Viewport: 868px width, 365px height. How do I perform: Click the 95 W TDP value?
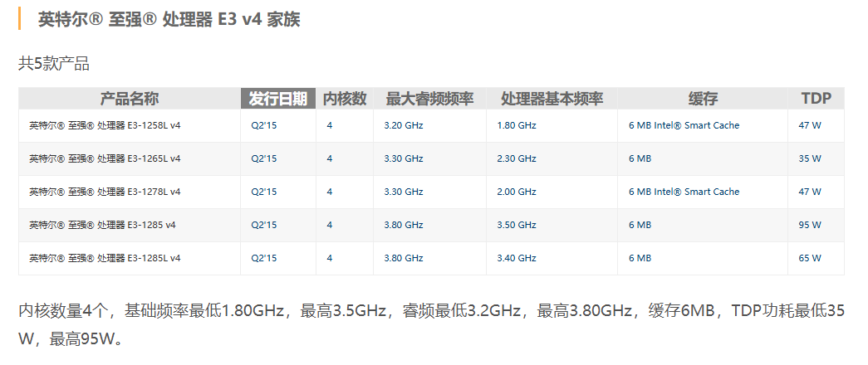pyautogui.click(x=810, y=225)
